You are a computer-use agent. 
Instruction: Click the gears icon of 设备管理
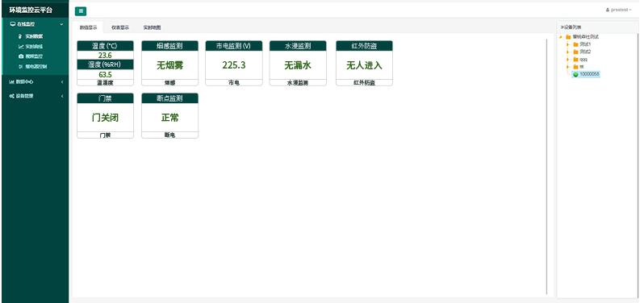click(x=12, y=96)
